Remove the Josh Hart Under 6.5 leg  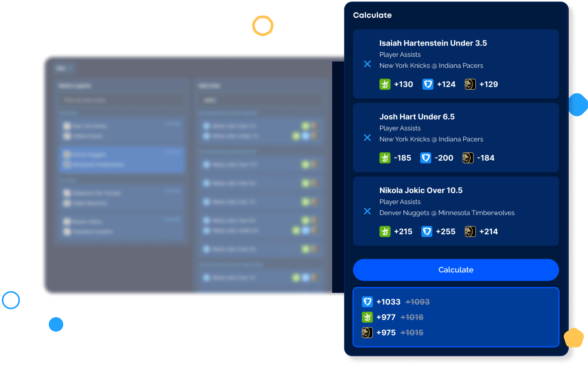(367, 138)
